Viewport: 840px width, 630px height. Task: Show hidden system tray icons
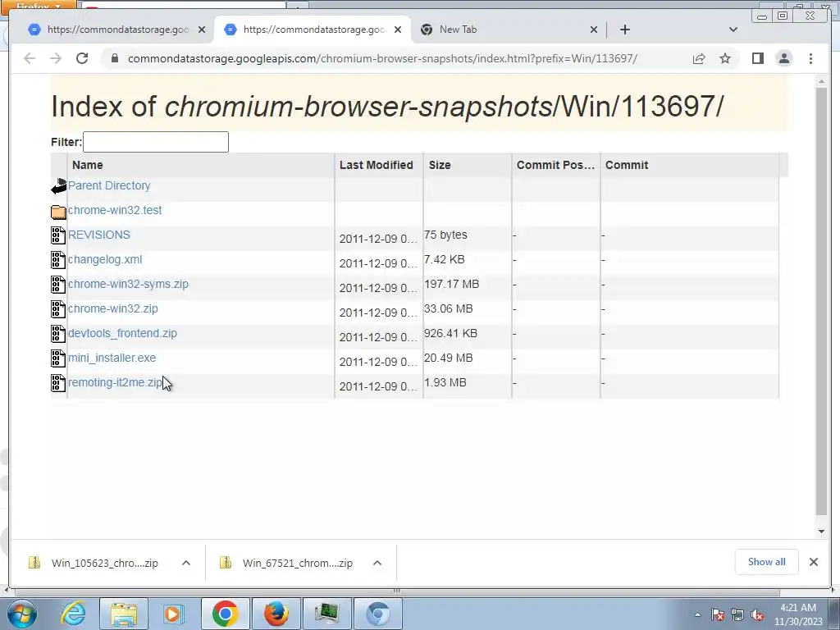point(697,615)
